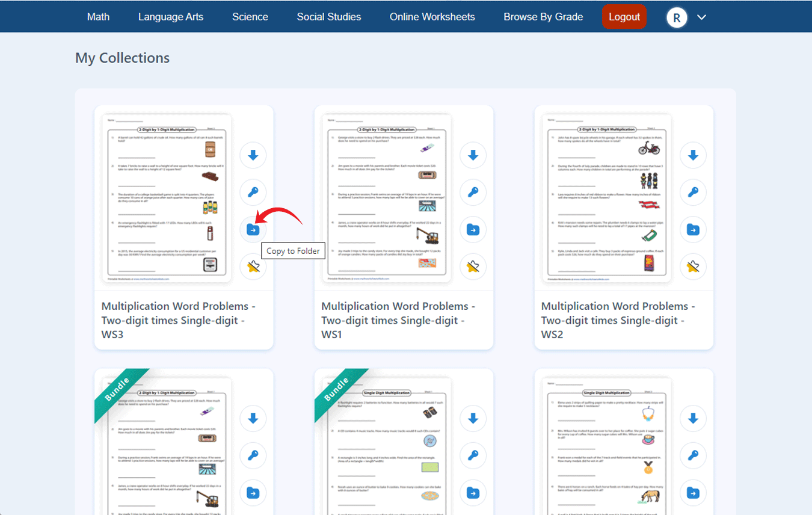Go to Online Worksheets
Image resolution: width=812 pixels, height=515 pixels.
coord(432,17)
